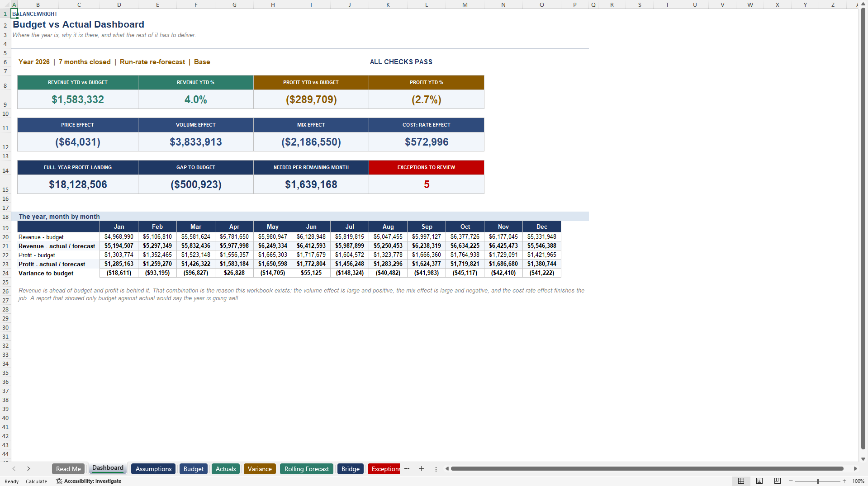Click vertical scrollbar down arrow

coord(863,459)
